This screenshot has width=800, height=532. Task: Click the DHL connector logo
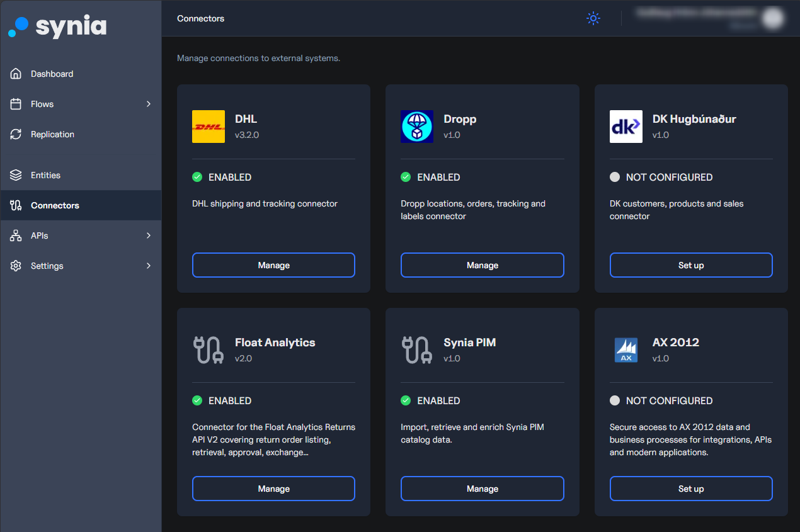tap(209, 127)
